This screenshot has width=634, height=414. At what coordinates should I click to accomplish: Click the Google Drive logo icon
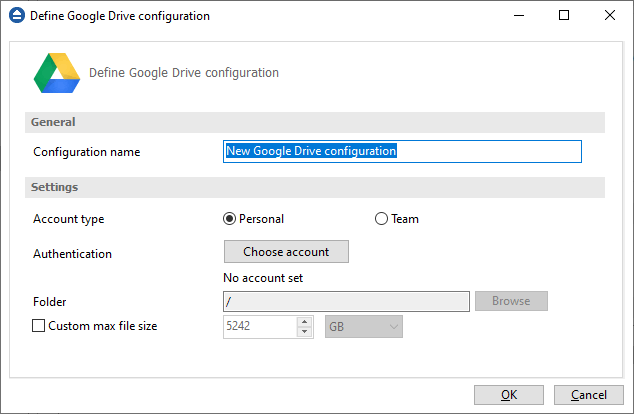(57, 73)
